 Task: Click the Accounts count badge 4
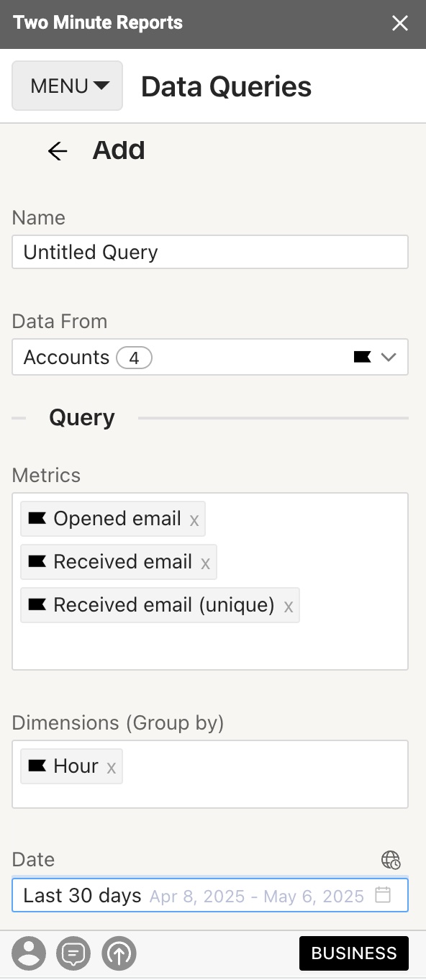134,358
